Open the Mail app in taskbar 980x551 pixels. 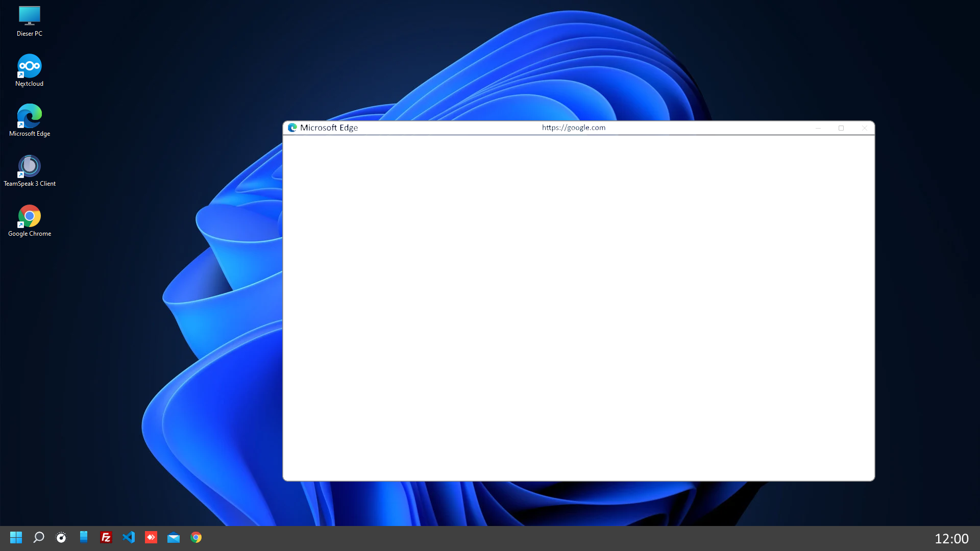(x=174, y=537)
